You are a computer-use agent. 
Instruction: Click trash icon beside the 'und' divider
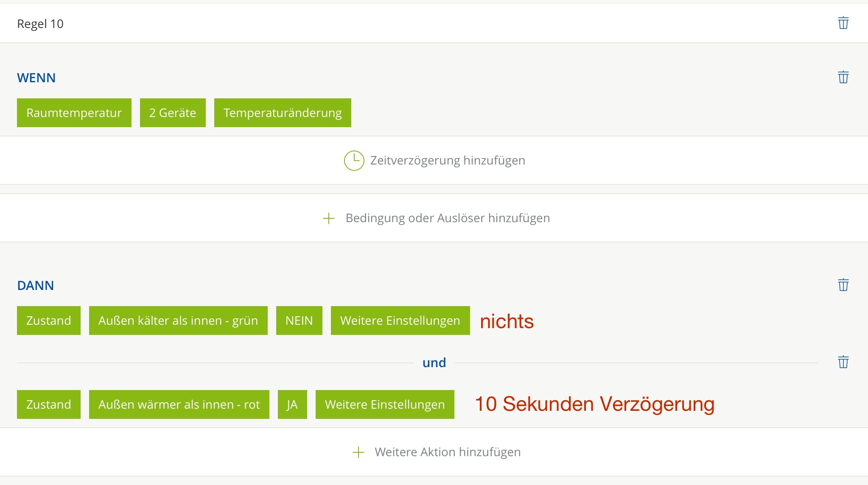click(x=843, y=362)
